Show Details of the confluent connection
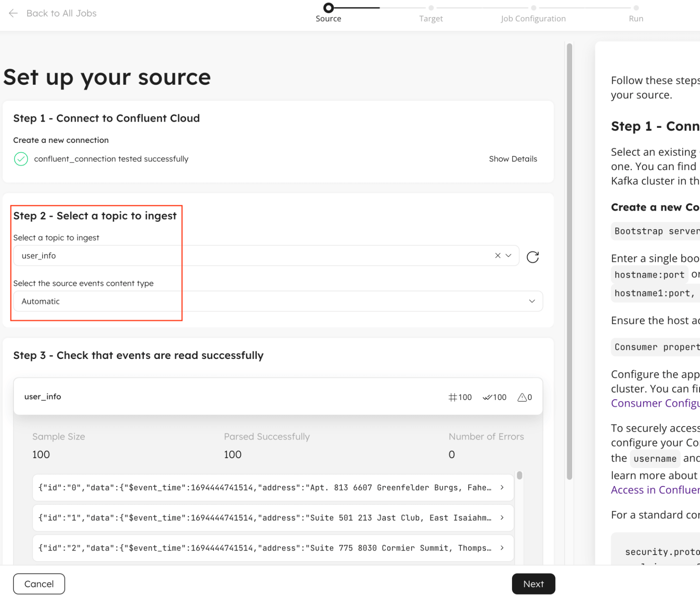 coord(513,159)
